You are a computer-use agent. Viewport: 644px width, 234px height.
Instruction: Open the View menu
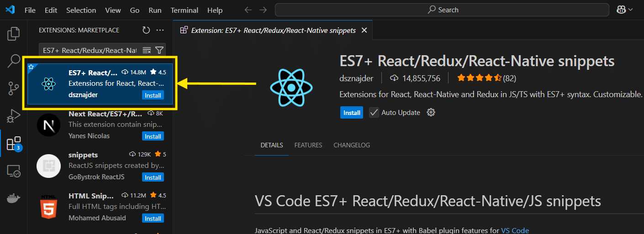(113, 10)
